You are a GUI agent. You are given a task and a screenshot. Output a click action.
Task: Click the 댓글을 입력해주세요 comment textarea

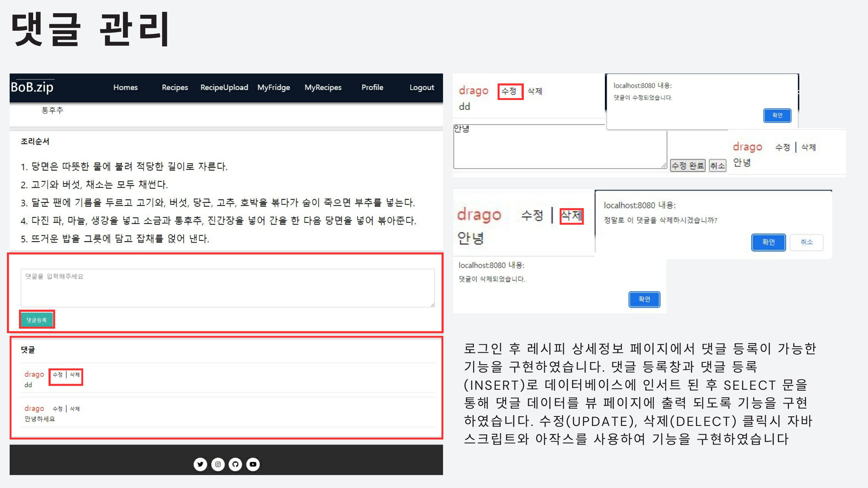click(x=228, y=288)
